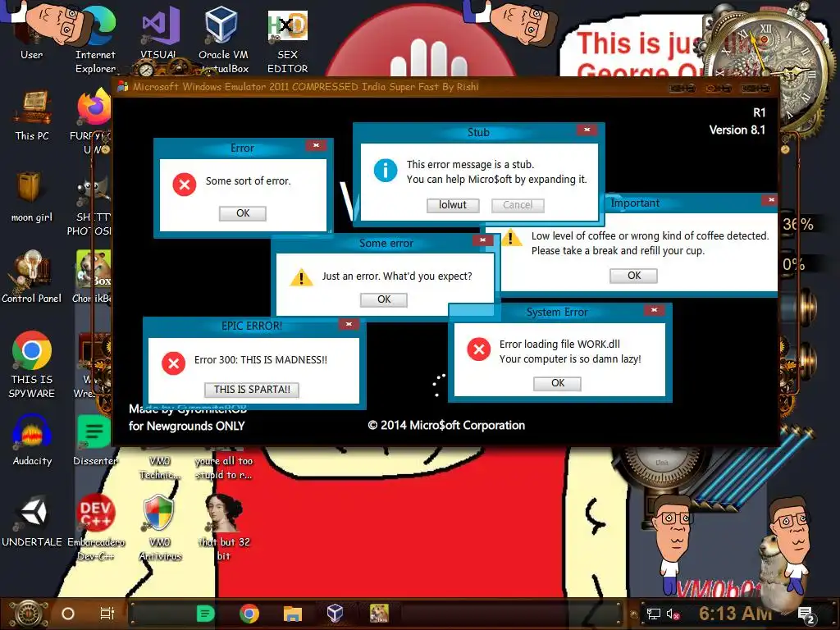840x630 pixels.
Task: Click OK in Some error dialog
Action: coord(384,299)
